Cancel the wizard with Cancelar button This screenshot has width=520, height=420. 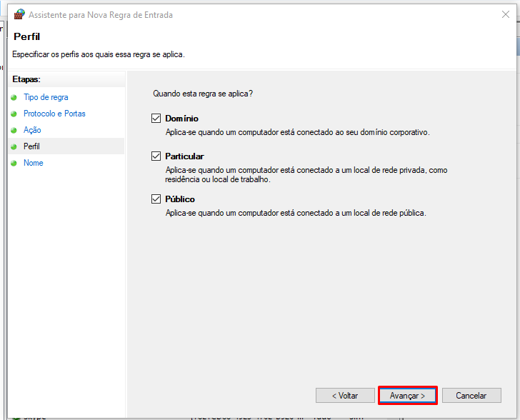click(x=471, y=395)
